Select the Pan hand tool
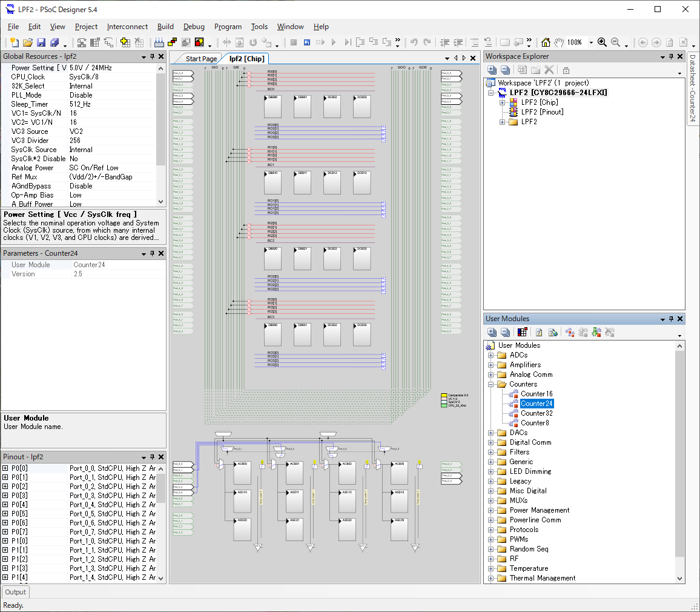Screen dimensions: 700x612 coord(559,42)
